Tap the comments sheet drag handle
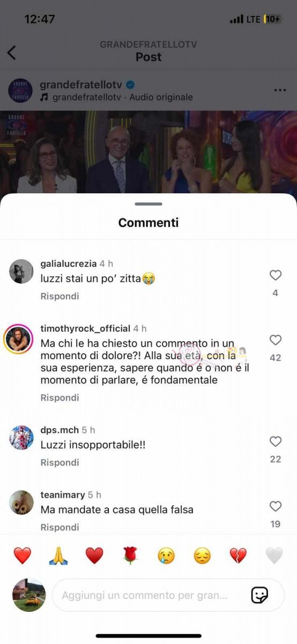 point(148,204)
